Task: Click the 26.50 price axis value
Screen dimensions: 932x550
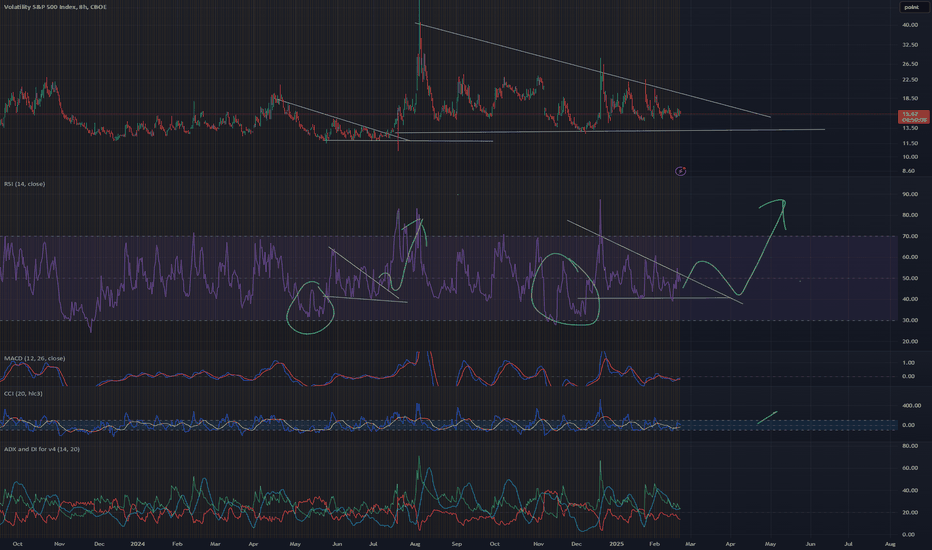Action: coord(910,64)
